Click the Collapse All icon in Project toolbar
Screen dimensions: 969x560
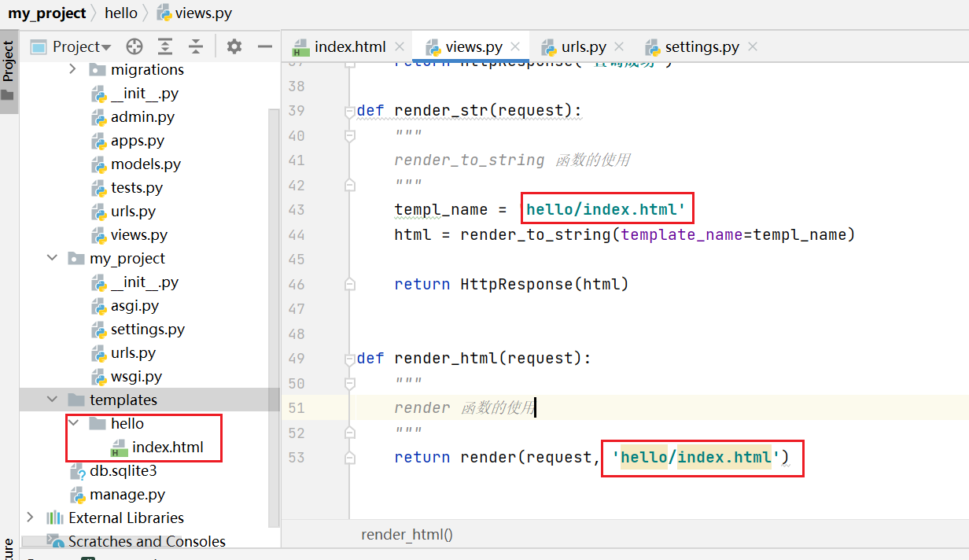coord(195,46)
